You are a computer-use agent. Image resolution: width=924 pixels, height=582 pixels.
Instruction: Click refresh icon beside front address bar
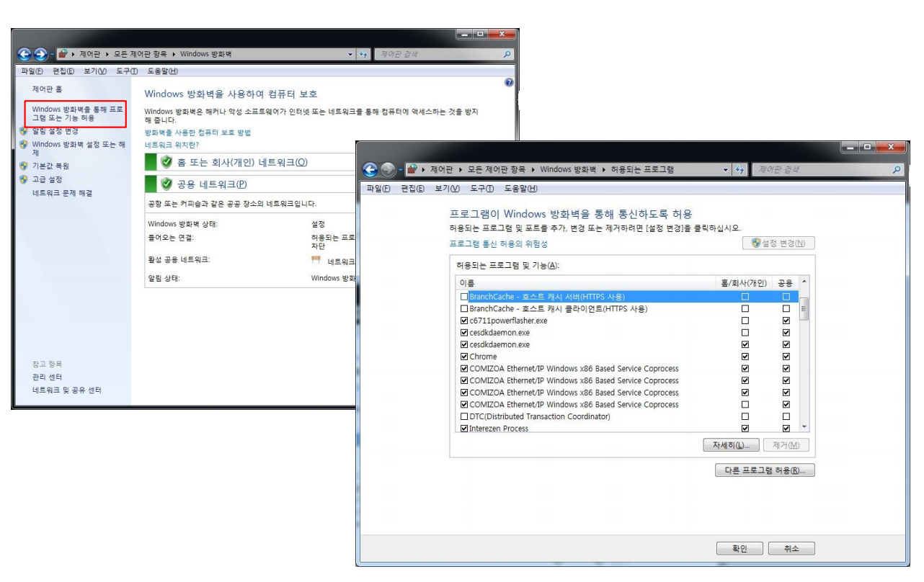point(740,170)
